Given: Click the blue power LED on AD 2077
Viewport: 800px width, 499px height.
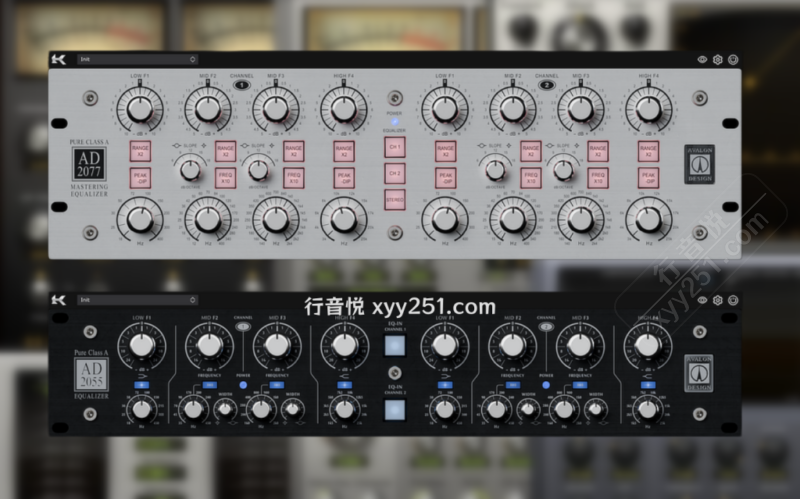Looking at the screenshot, I should [x=394, y=122].
